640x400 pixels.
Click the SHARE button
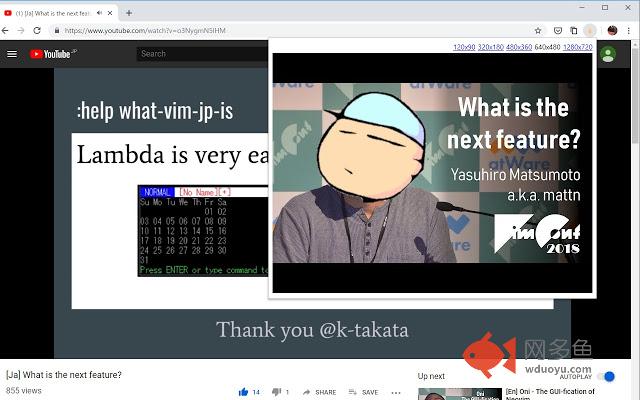(320, 392)
